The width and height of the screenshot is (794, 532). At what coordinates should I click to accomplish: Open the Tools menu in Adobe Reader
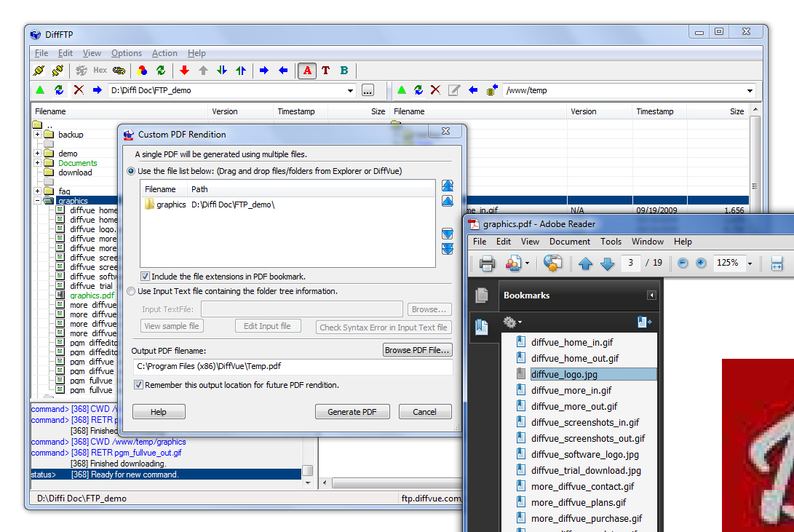(611, 242)
